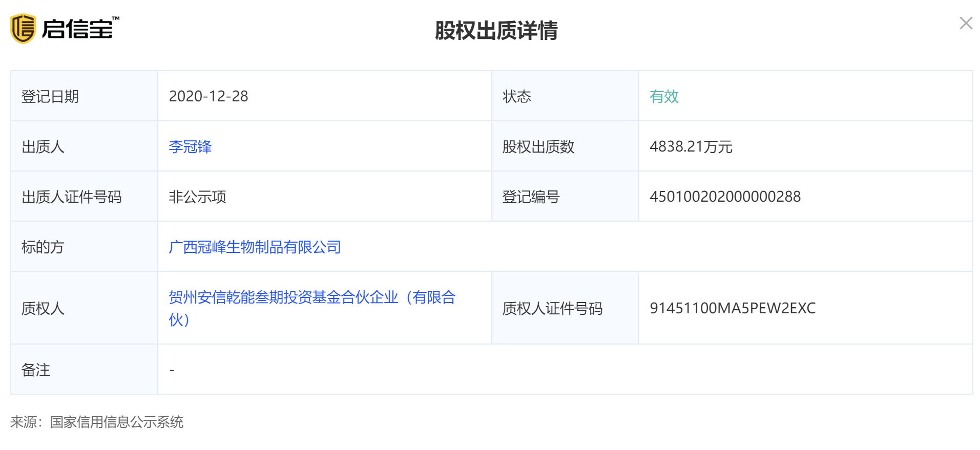980x450 pixels.
Task: Click the 股权出质数 label
Action: (538, 147)
